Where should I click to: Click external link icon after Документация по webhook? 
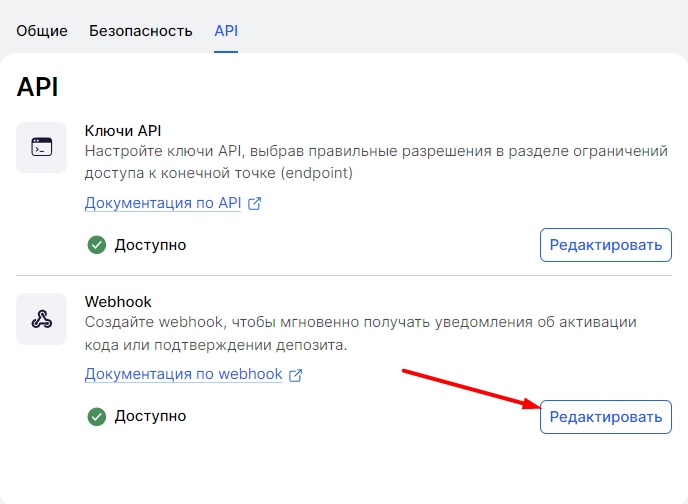[x=295, y=375]
